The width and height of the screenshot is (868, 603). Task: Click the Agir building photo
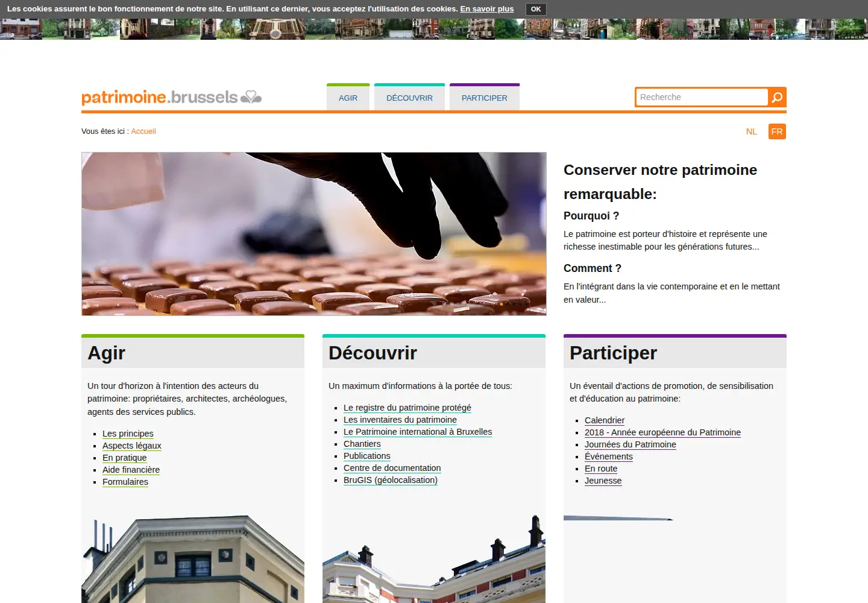pos(193,559)
